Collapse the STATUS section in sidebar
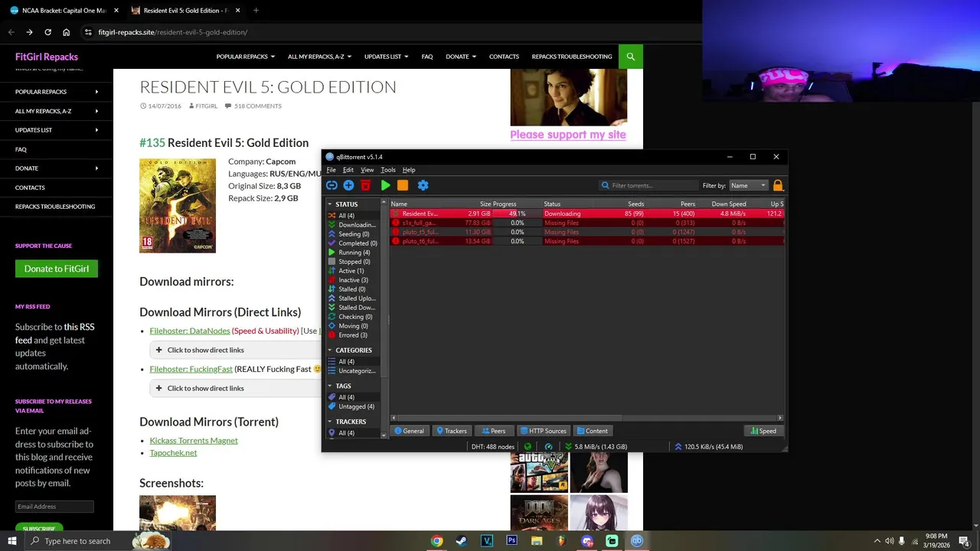Screen dimensions: 980x551 pyautogui.click(x=330, y=204)
